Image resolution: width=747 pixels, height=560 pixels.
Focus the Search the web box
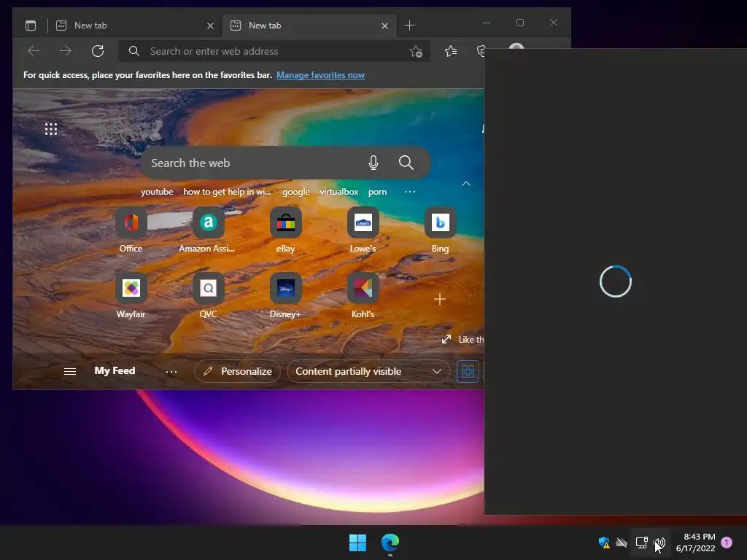pyautogui.click(x=286, y=163)
